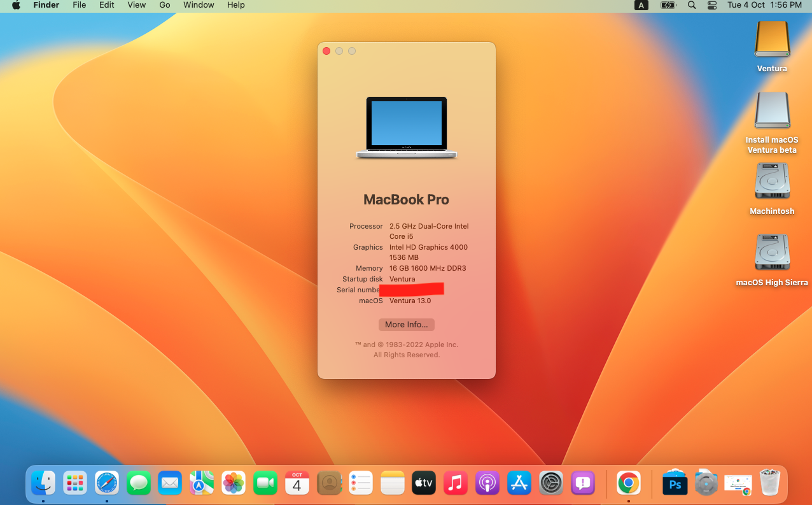The image size is (812, 505).
Task: Launch Maps from the dock
Action: (202, 484)
